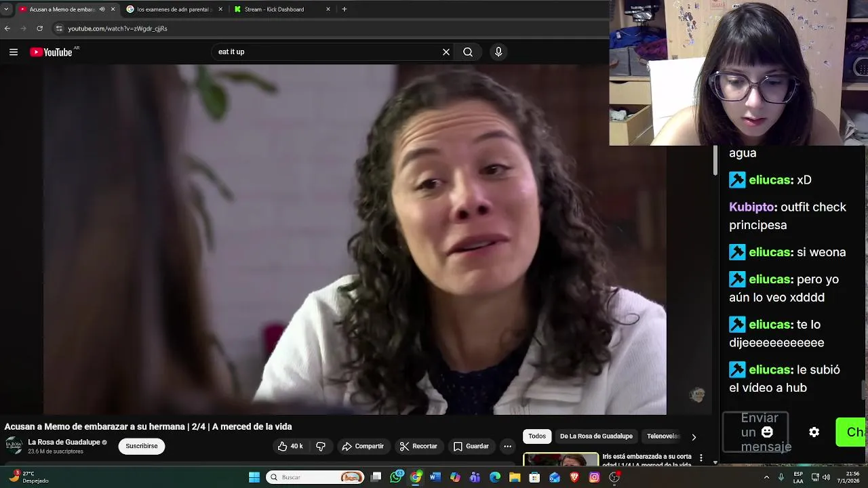Like the video with 40 k likes
Viewport: 868px width, 488px height.
click(290, 446)
